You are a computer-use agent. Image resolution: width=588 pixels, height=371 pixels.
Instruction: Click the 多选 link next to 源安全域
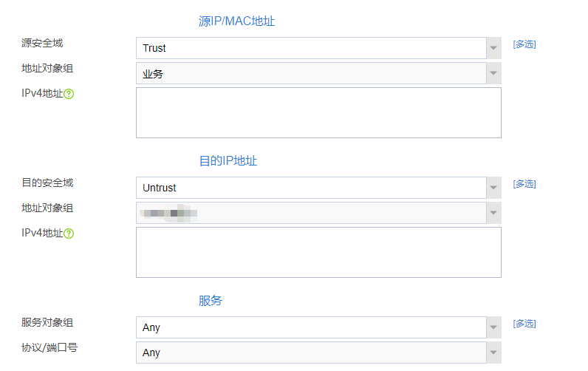click(x=524, y=44)
